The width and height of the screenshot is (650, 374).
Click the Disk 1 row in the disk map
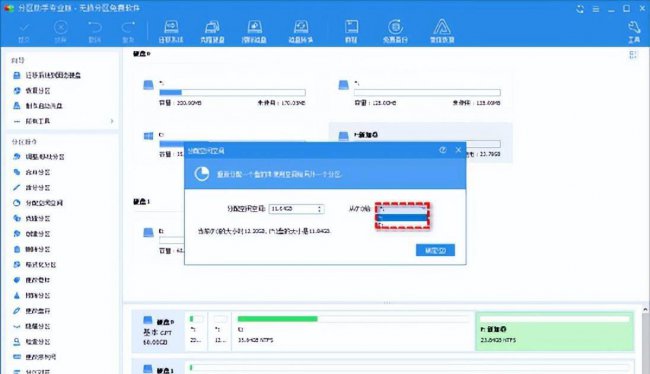pyautogui.click(x=383, y=368)
